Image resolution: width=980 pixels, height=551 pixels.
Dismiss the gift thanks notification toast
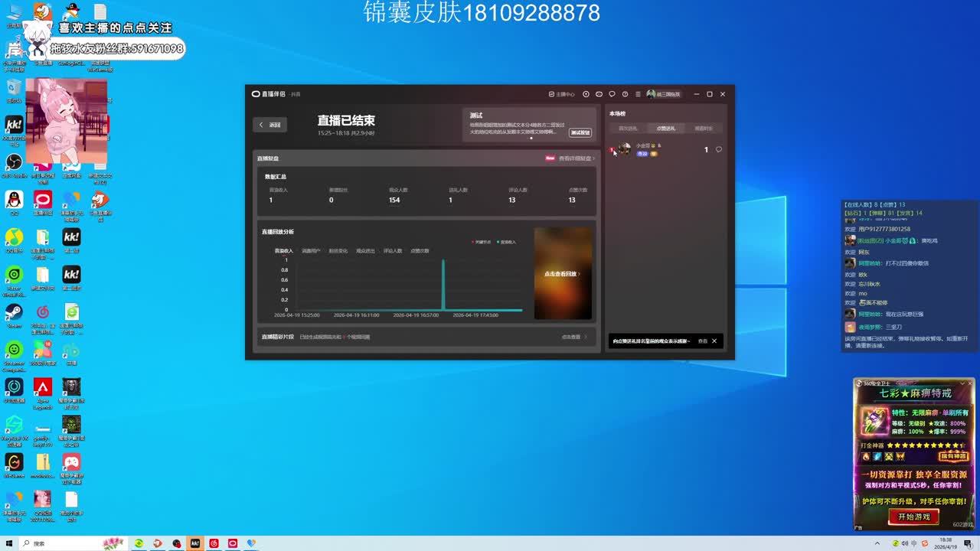[714, 341]
